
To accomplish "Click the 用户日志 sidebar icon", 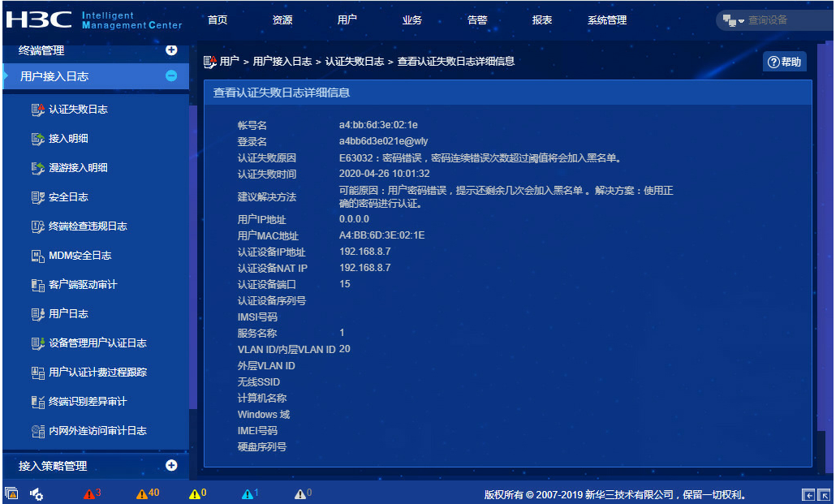I will pos(37,314).
